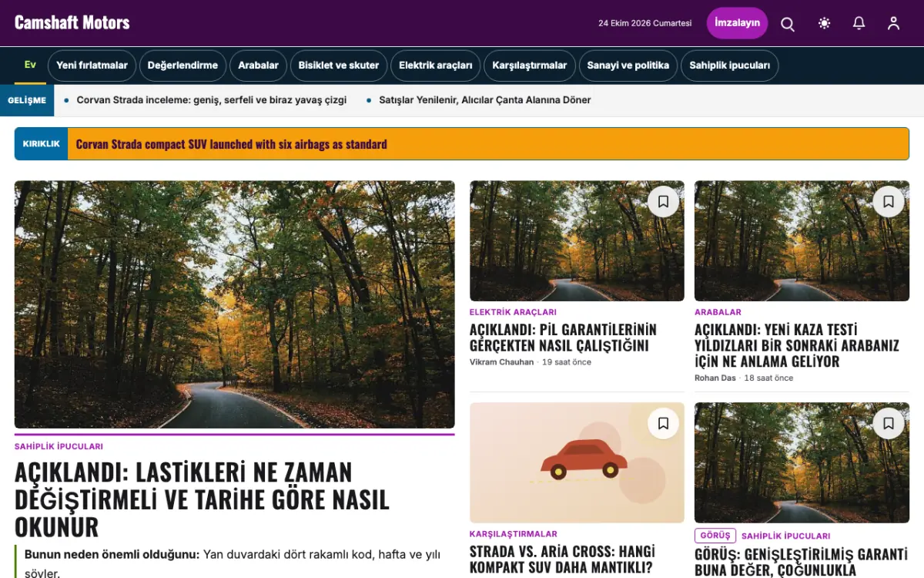Open breaking headline about Corvan Strada airbags
924x578 pixels.
[x=231, y=144]
